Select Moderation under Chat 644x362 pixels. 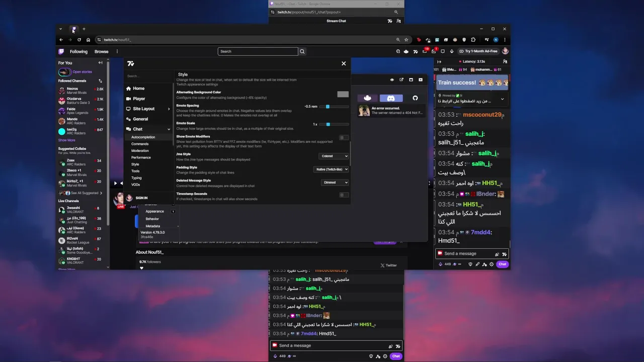(x=140, y=151)
